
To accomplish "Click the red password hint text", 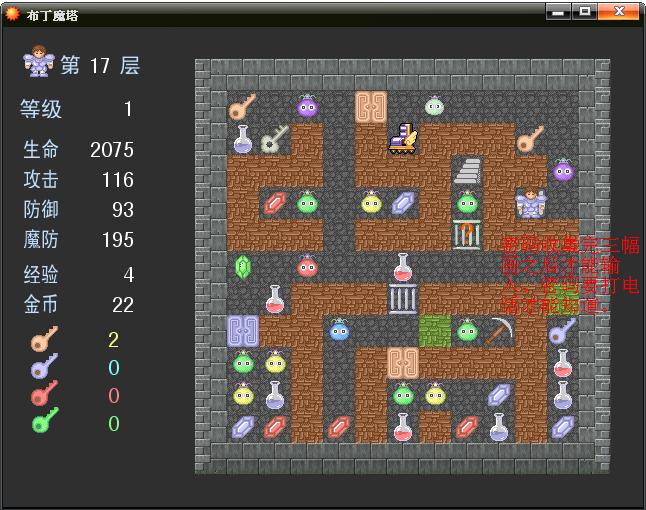I will (x=570, y=275).
